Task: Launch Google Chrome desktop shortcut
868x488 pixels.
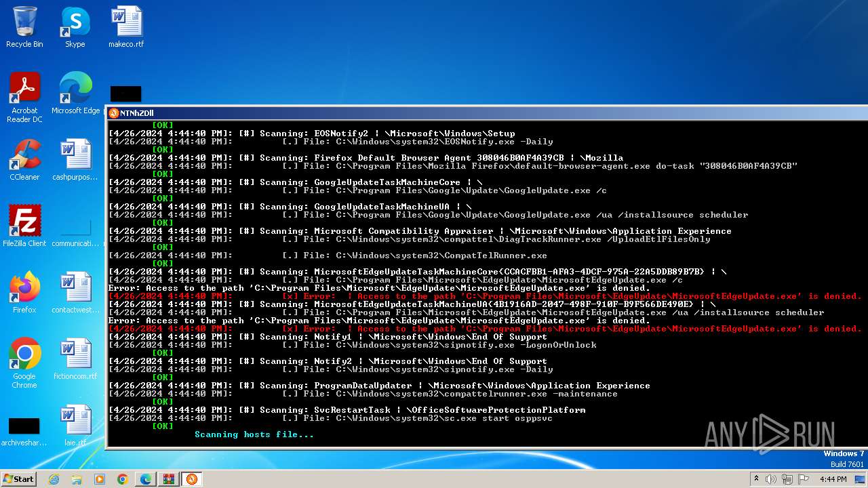Action: pos(24,363)
